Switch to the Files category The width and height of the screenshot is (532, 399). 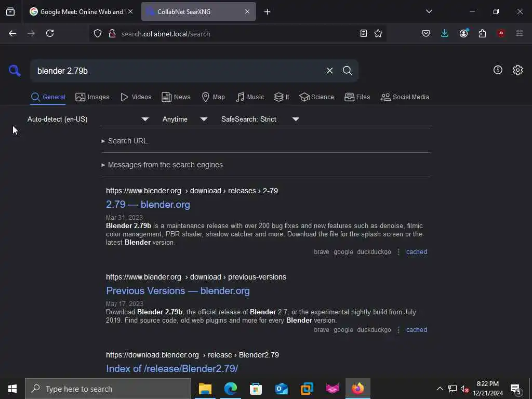(357, 97)
